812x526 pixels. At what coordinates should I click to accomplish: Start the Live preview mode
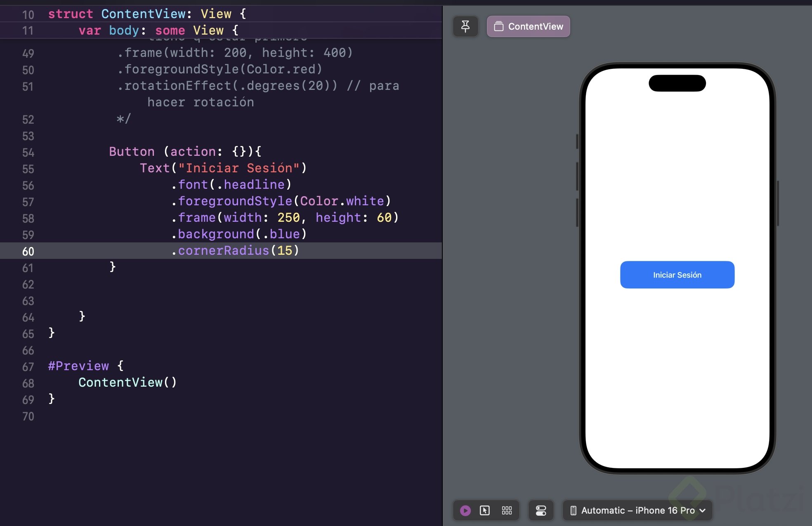pyautogui.click(x=465, y=511)
